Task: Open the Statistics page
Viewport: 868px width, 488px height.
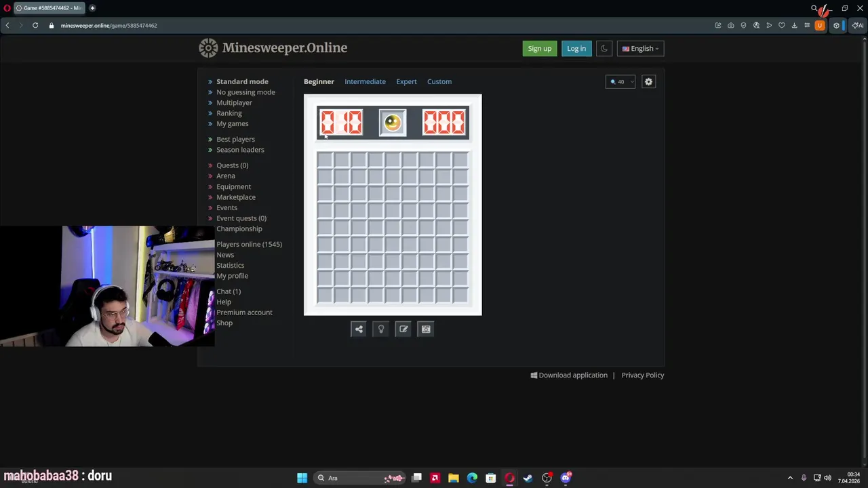Action: click(230, 265)
